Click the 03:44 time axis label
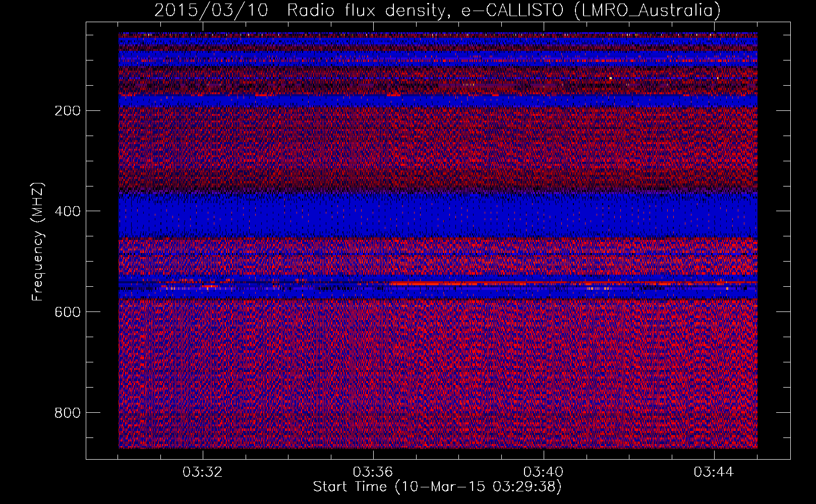Image resolution: width=816 pixels, height=504 pixels. [x=714, y=472]
